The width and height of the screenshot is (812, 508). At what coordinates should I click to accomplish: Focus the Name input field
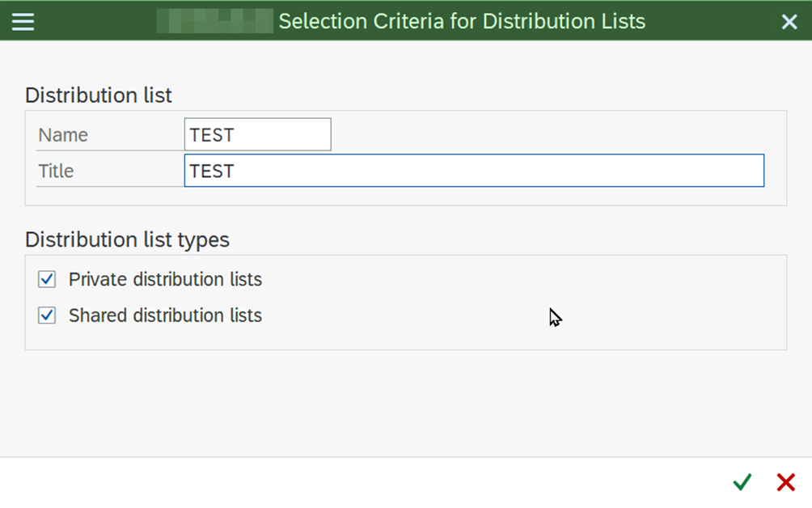(x=257, y=134)
